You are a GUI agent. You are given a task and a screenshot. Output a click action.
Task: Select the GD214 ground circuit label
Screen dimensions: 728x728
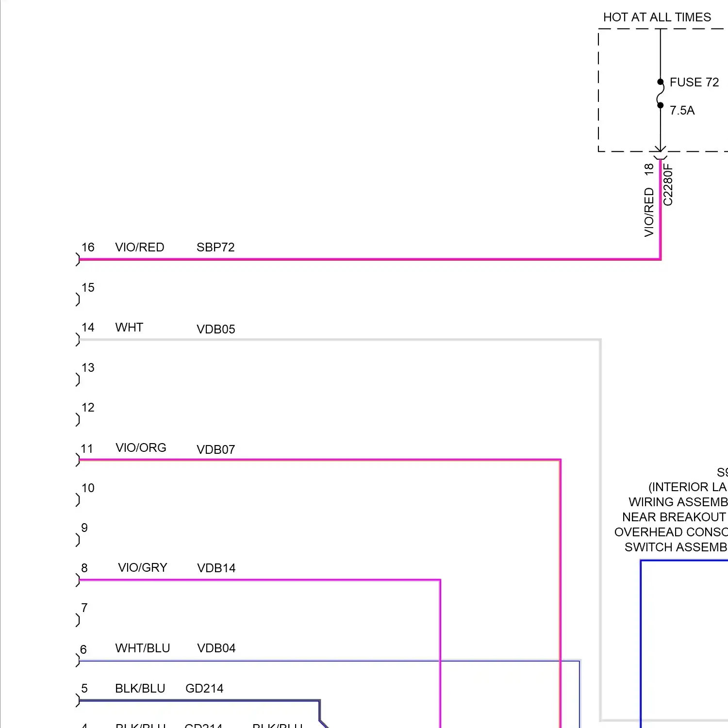click(x=205, y=688)
